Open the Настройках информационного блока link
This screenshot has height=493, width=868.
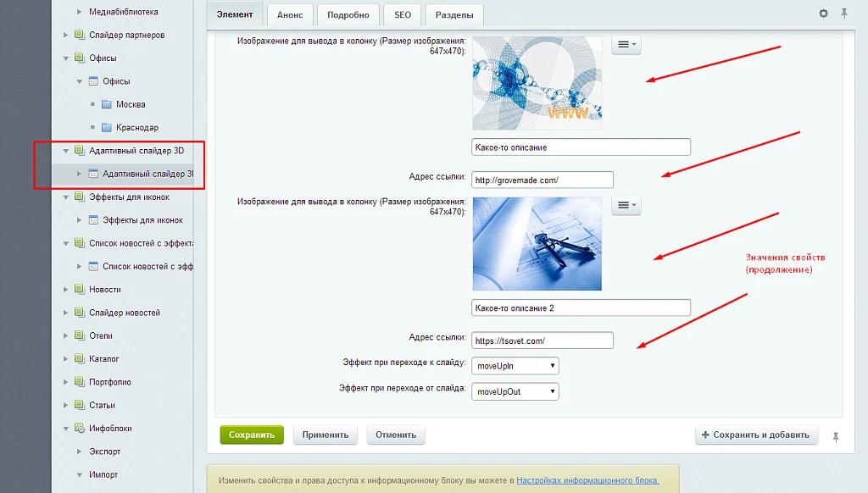pos(587,480)
